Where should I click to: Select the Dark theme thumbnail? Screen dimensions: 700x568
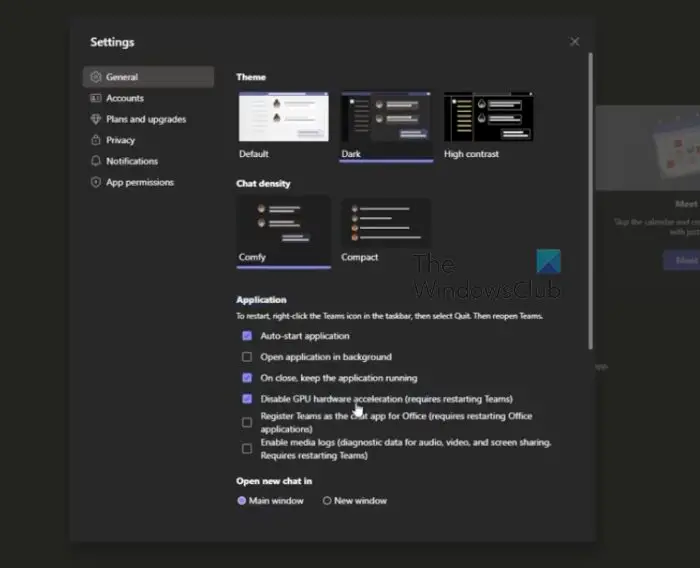pyautogui.click(x=386, y=117)
